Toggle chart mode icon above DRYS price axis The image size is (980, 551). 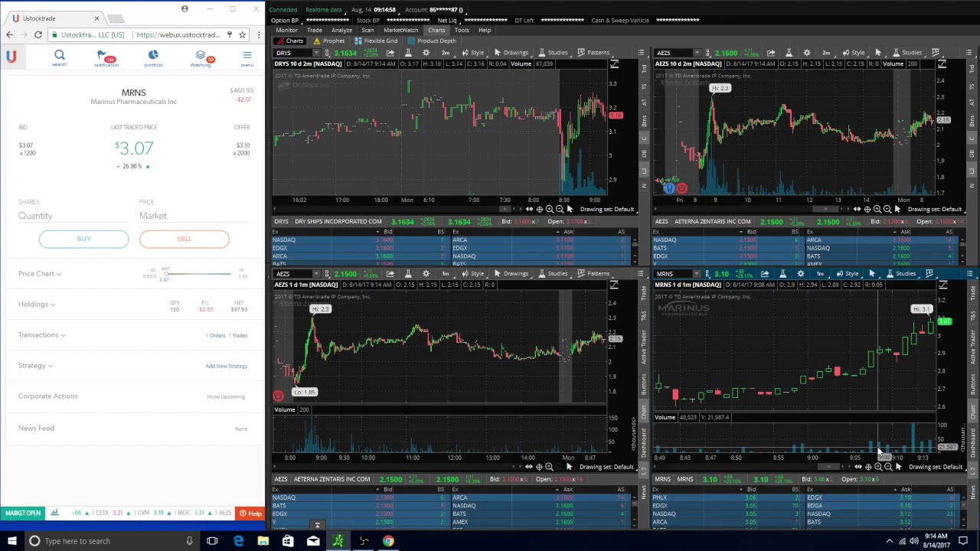(x=614, y=64)
